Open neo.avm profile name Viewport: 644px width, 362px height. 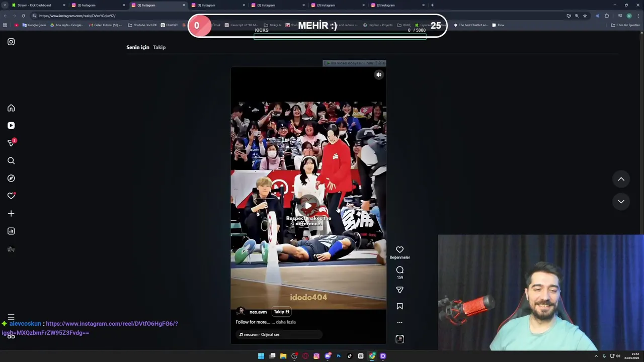[258, 312]
